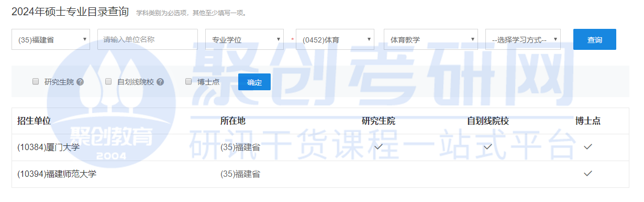
Task: Click 自划线院校 checkmark in 厦门大学 row
Action: pyautogui.click(x=488, y=147)
